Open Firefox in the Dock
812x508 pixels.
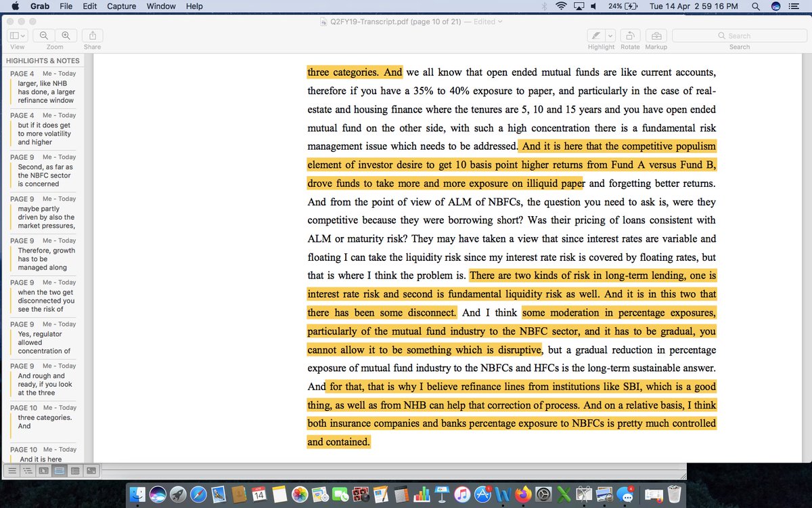click(x=523, y=494)
